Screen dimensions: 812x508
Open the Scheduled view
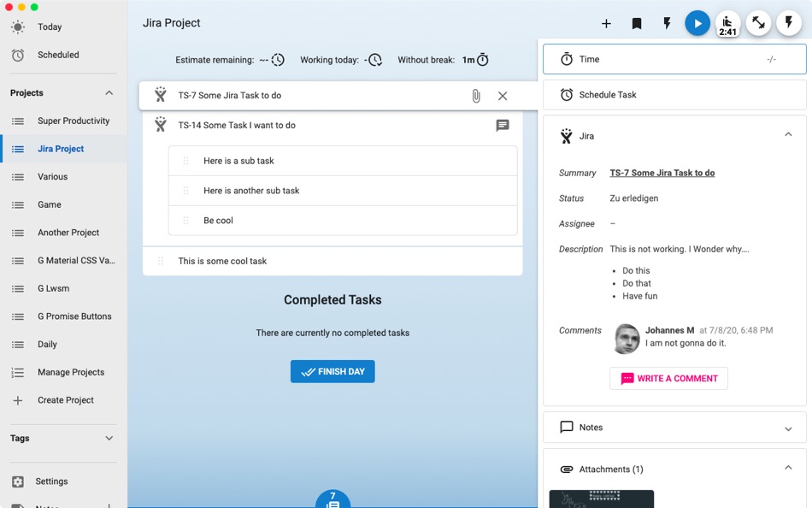tap(63, 55)
